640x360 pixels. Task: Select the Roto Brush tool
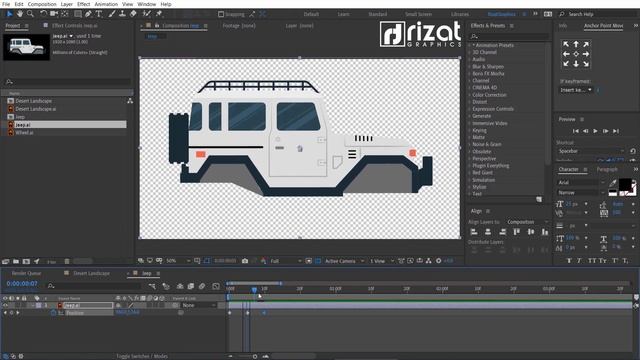(x=147, y=14)
